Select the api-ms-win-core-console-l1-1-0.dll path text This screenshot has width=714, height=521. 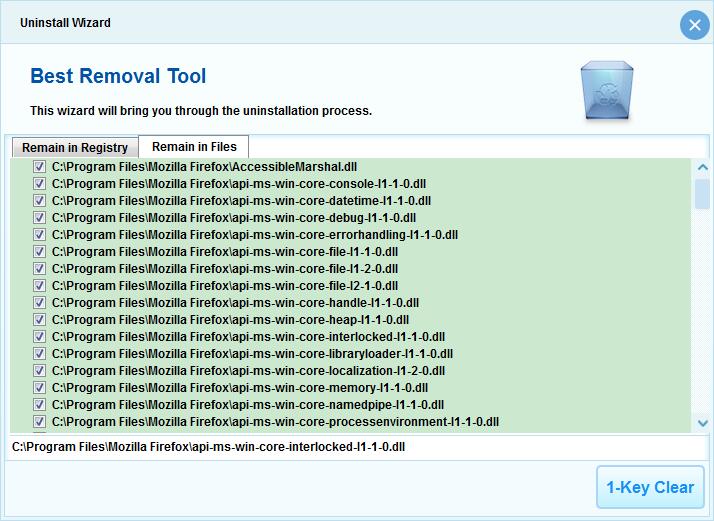(x=239, y=184)
